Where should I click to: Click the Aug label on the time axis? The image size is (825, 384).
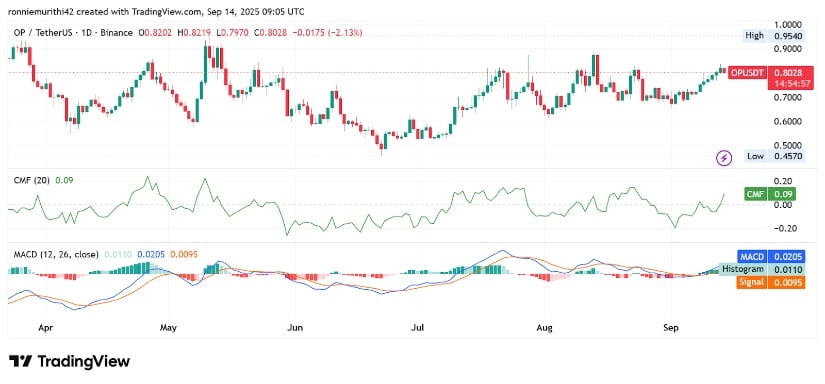tap(544, 328)
